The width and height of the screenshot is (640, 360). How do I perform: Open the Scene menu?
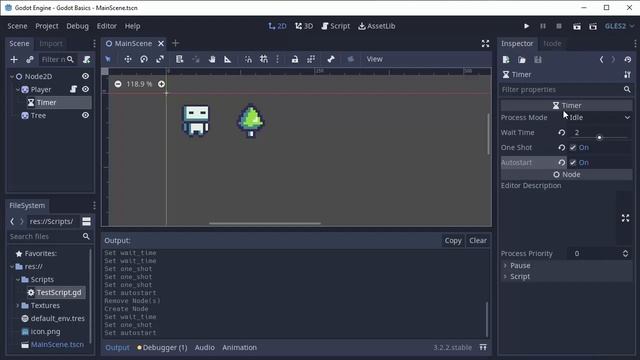[x=17, y=26]
